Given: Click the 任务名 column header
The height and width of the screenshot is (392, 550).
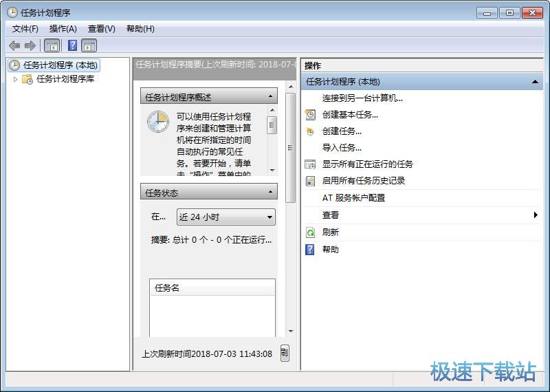Looking at the screenshot, I should coord(212,288).
